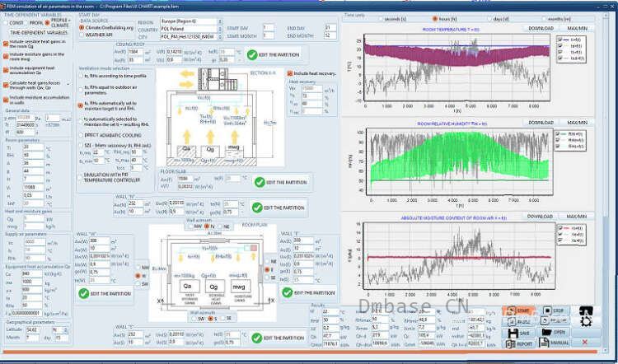
Task: Toggle RHi=f(t) series in humidity legend
Action: point(558,133)
